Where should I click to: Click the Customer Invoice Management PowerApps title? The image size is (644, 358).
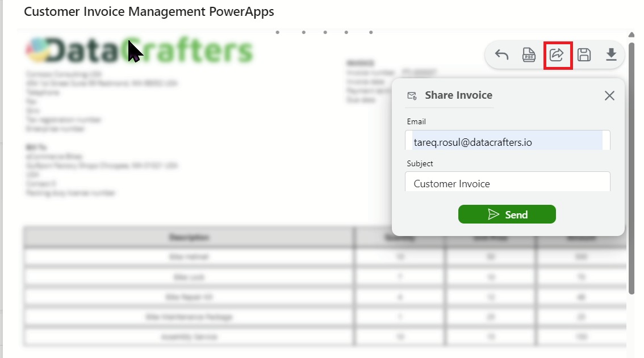coord(149,11)
